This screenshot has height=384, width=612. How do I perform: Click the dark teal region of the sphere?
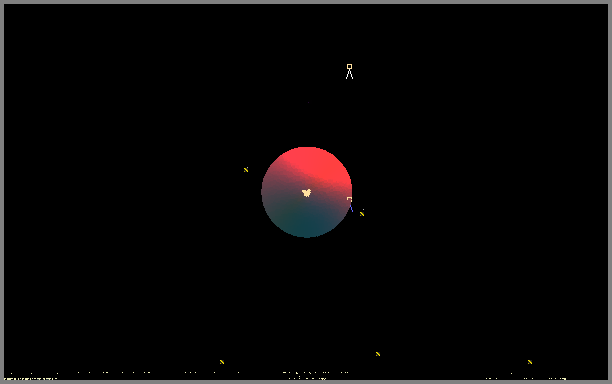pos(306,220)
